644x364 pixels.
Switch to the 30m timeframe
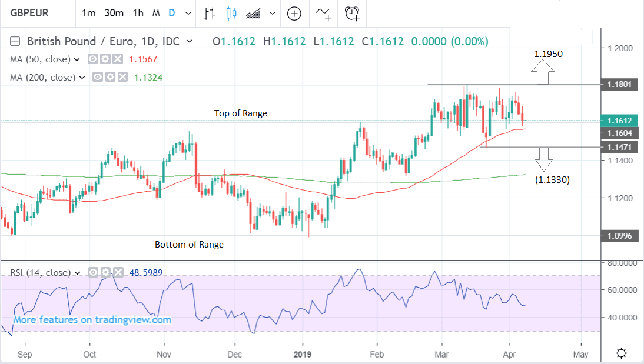tap(113, 14)
